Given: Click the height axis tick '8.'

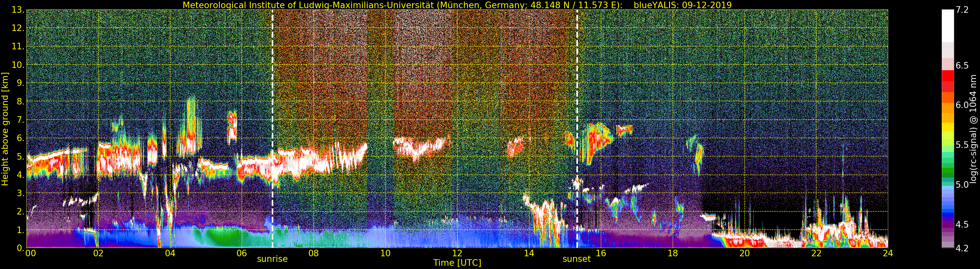Looking at the screenshot, I should [21, 102].
